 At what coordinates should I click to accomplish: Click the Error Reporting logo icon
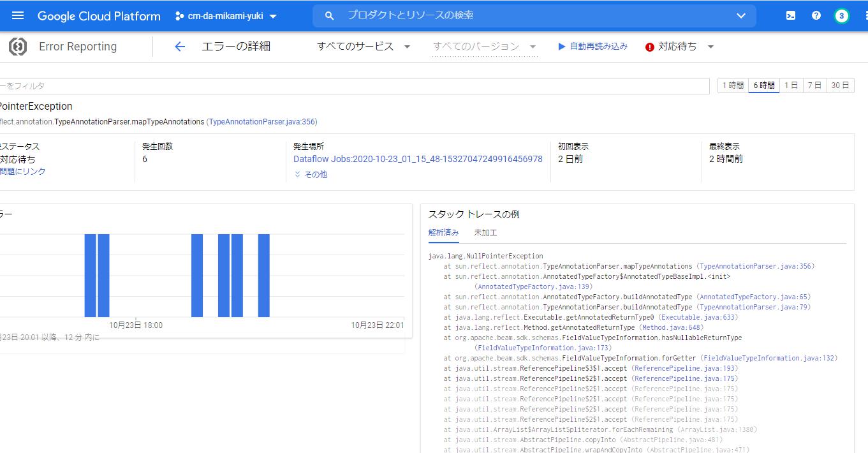(x=18, y=46)
